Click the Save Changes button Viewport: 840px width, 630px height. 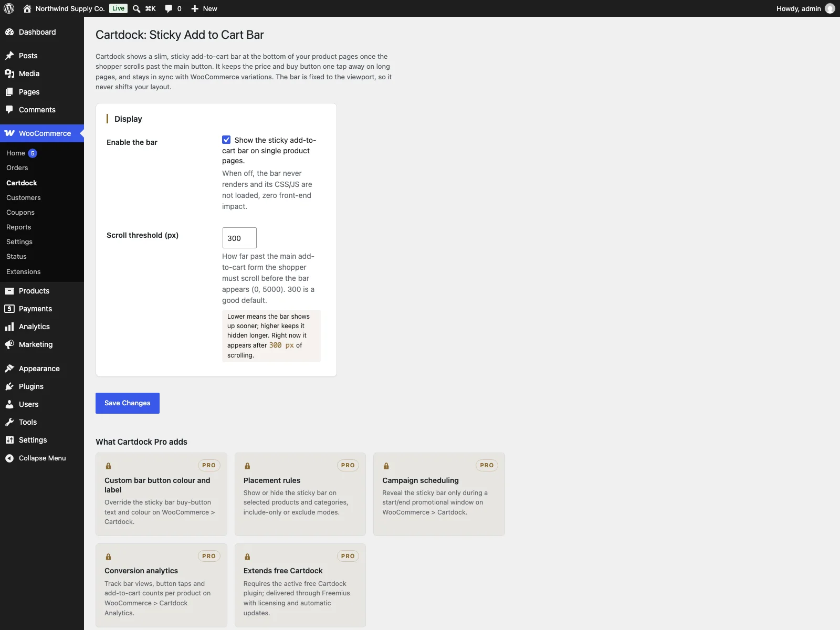tap(128, 403)
